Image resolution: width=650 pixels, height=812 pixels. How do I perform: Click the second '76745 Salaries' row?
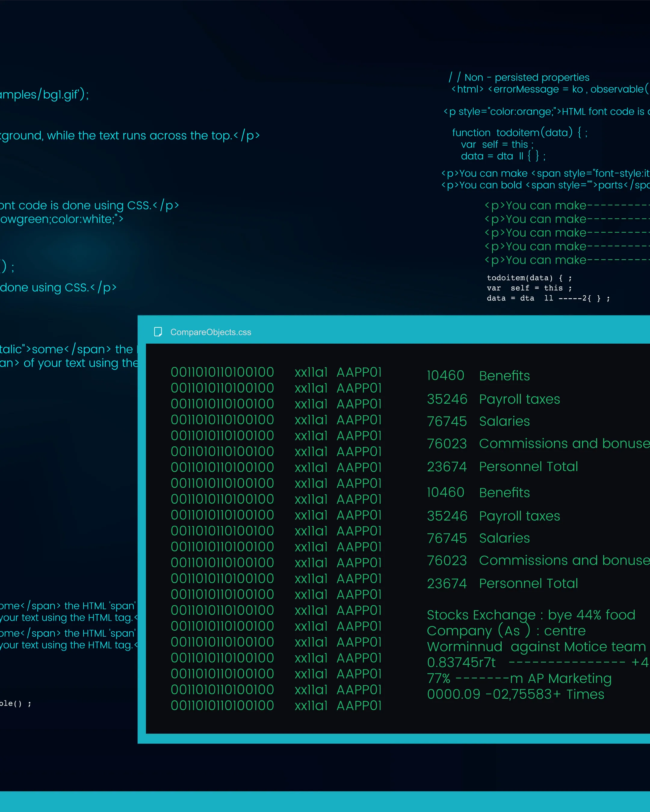478,538
